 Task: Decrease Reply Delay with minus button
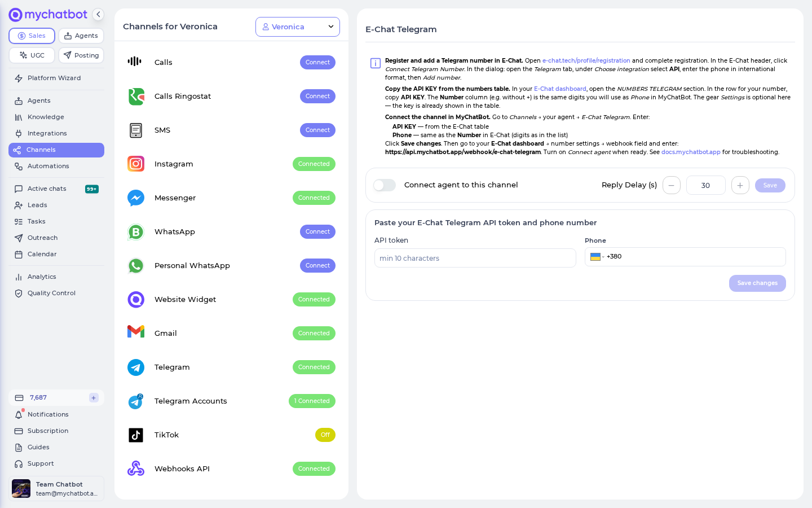coord(672,185)
